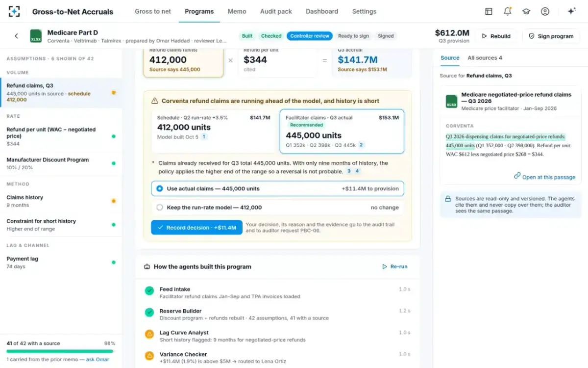Select Refund claims, Q3 assumption
The height and width of the screenshot is (368, 588).
click(x=61, y=92)
